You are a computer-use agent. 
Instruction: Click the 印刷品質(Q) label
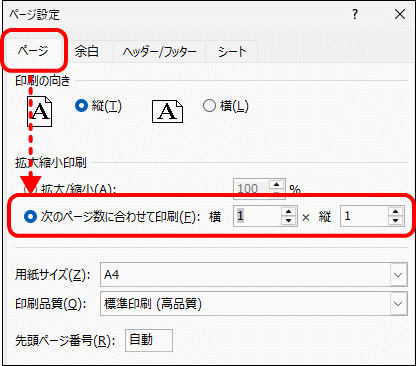coord(51,304)
